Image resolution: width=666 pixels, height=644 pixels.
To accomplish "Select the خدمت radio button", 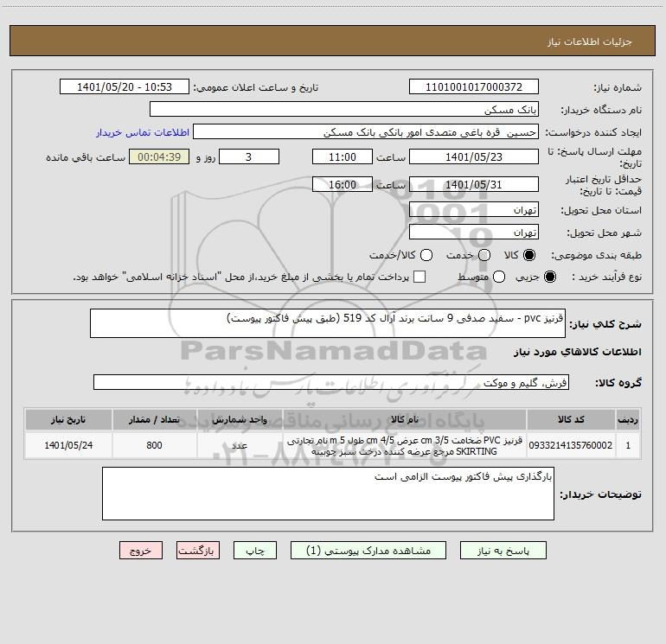I will pyautogui.click(x=484, y=255).
